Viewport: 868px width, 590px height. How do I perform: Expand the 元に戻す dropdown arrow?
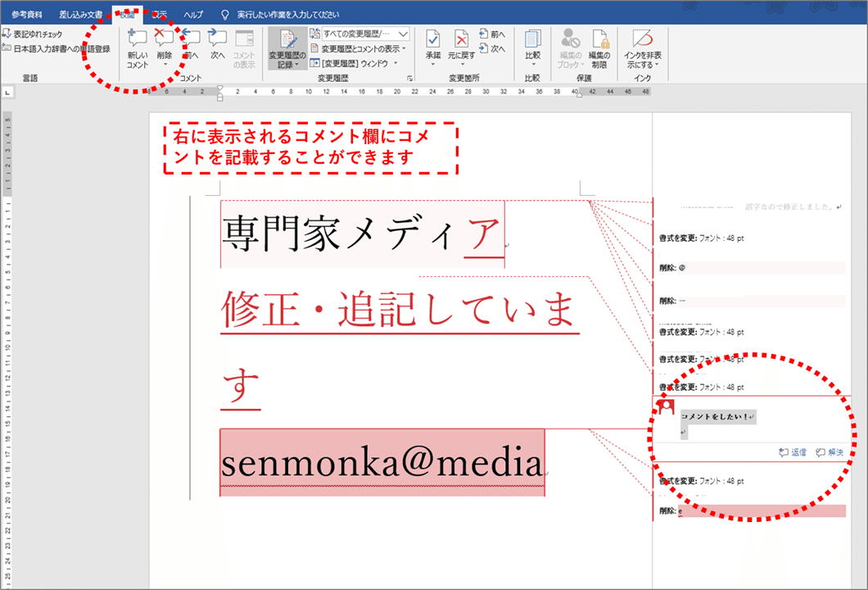pos(461,65)
